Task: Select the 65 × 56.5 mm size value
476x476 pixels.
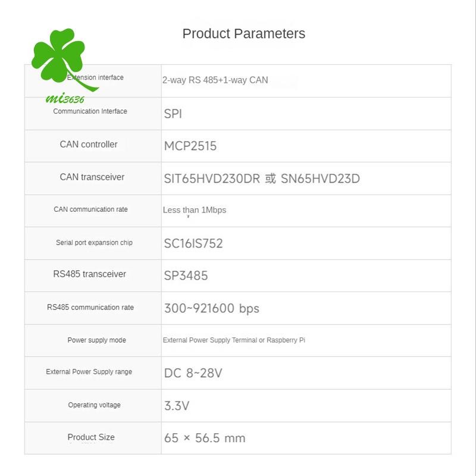Action: [x=204, y=438]
